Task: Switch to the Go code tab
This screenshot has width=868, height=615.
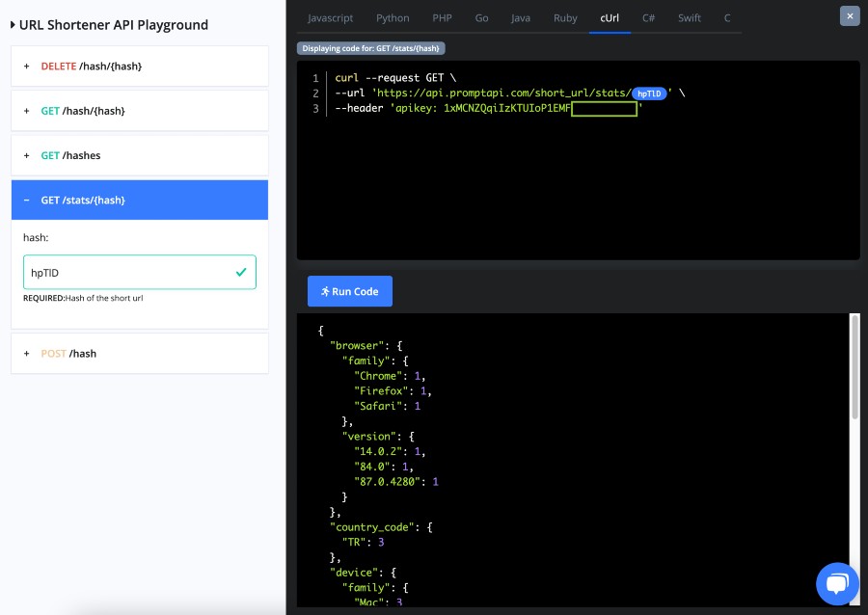Action: tap(481, 18)
